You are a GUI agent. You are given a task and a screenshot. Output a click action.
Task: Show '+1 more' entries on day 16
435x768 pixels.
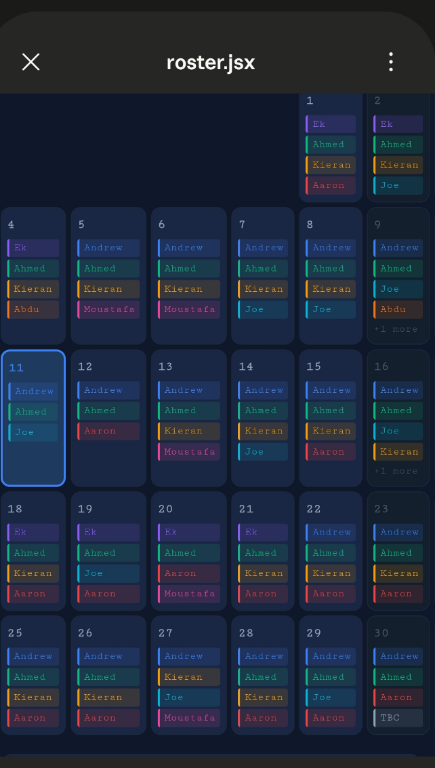pyautogui.click(x=396, y=471)
